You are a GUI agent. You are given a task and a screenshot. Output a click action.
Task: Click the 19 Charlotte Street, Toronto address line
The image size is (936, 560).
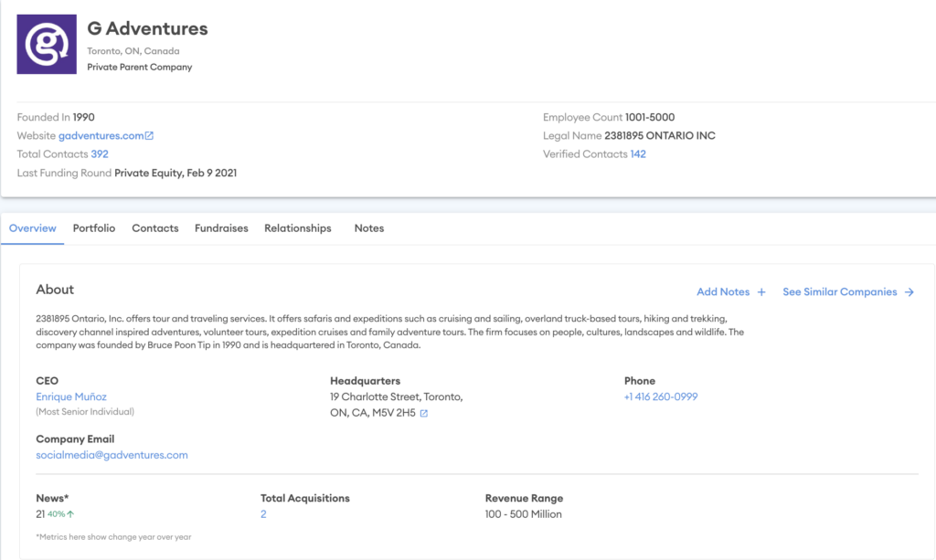click(397, 396)
